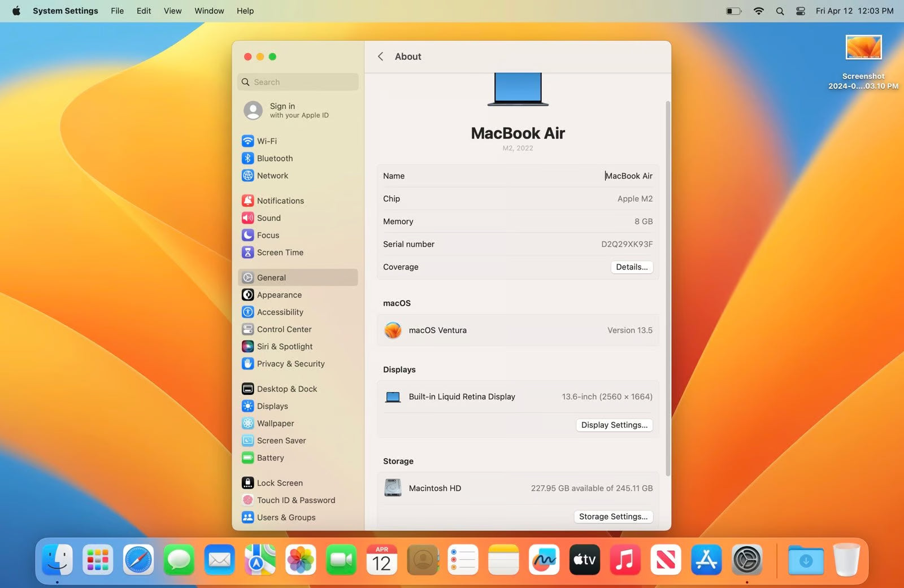Open Notifications settings

(x=280, y=201)
